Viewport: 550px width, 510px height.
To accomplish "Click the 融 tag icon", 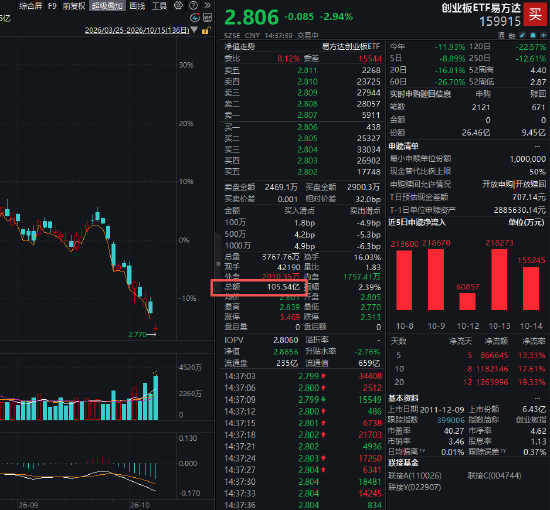I will (x=512, y=35).
